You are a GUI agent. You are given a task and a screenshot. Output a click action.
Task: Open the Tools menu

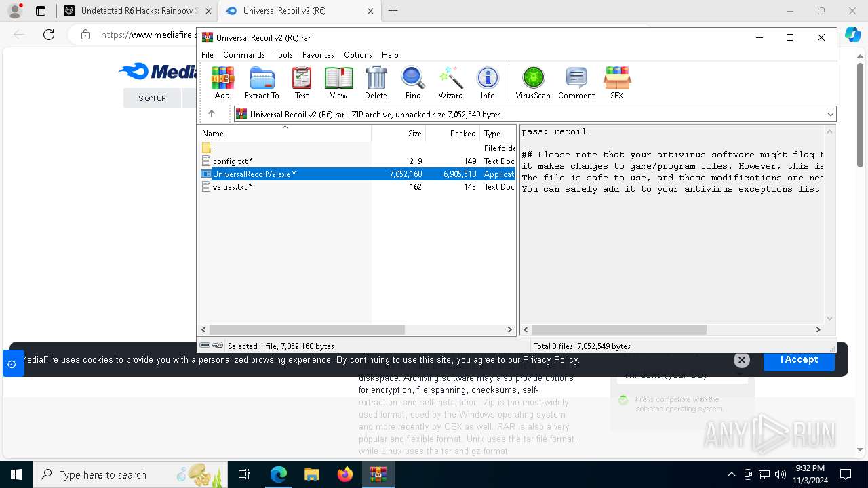(x=283, y=55)
